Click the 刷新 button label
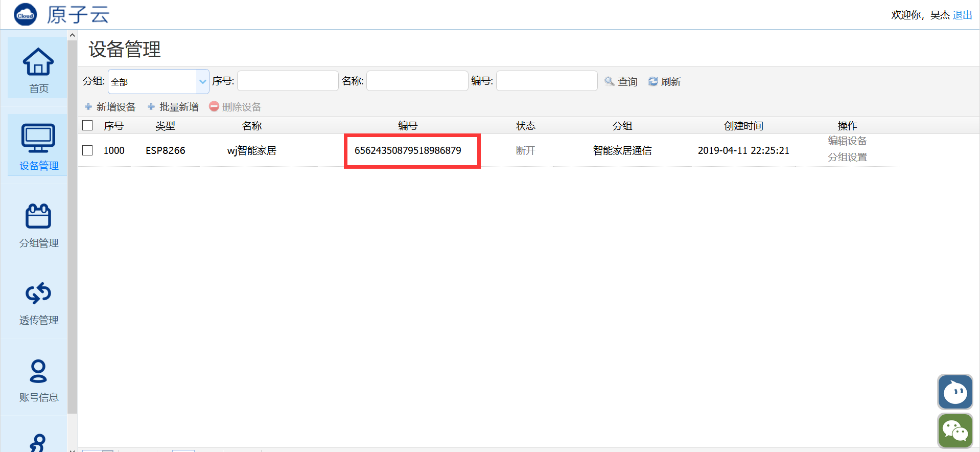 pos(671,81)
